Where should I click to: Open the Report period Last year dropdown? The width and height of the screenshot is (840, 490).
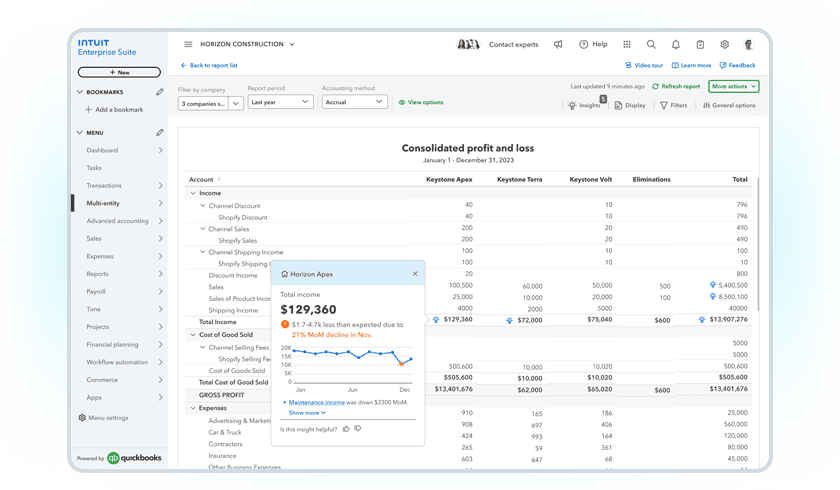pos(280,101)
